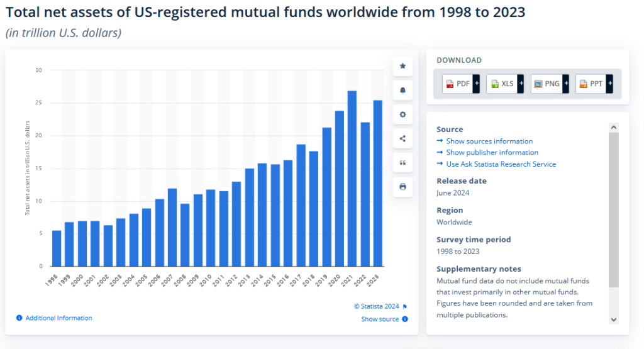Expand PDF download options plus button
This screenshot has height=349, width=644.
476,84
